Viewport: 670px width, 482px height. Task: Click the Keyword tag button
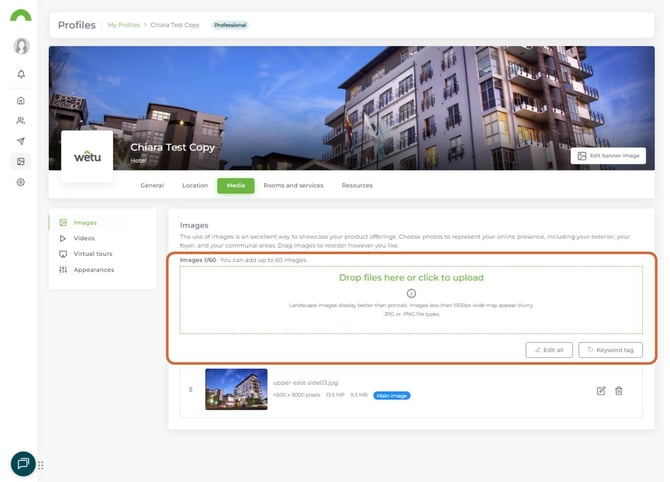610,350
